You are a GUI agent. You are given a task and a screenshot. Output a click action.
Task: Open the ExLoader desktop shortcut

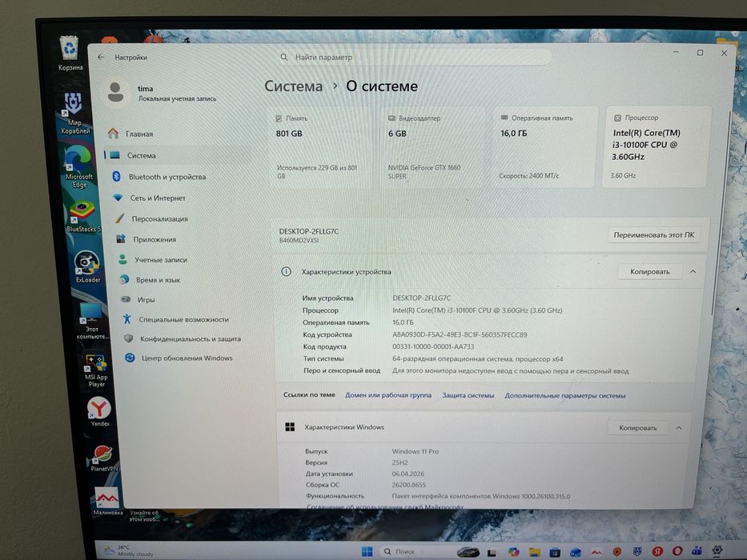click(x=87, y=266)
